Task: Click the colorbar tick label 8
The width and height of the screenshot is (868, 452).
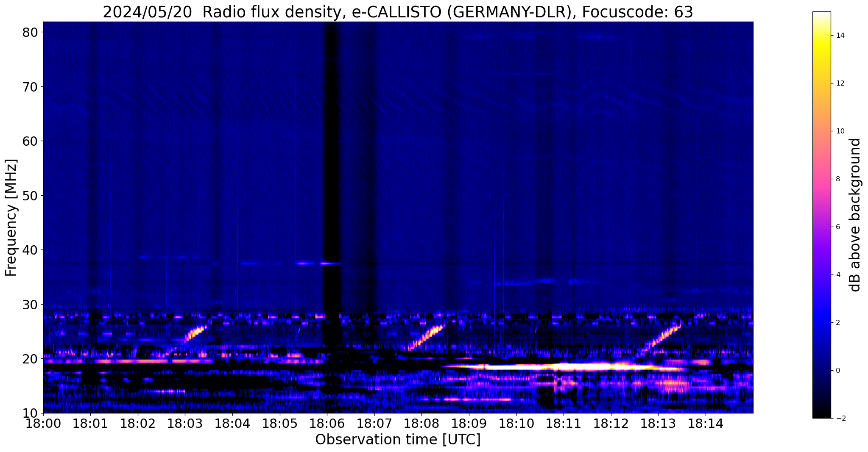Action: [x=838, y=179]
